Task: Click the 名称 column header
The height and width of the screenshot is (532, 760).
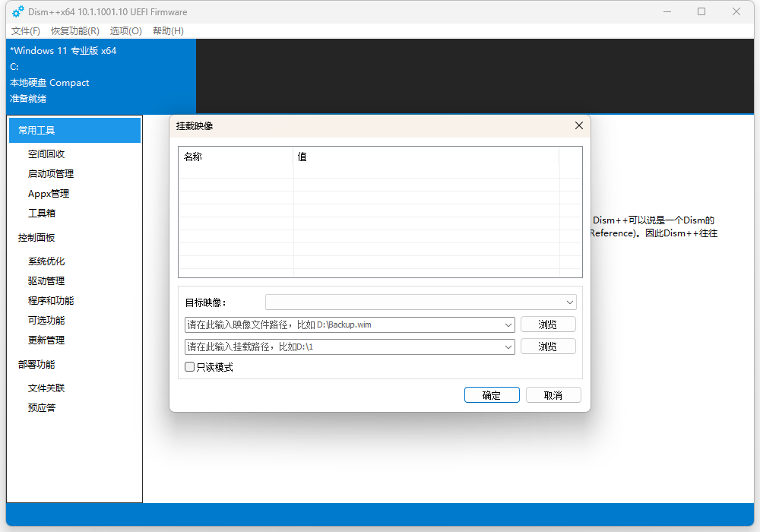Action: (236, 157)
